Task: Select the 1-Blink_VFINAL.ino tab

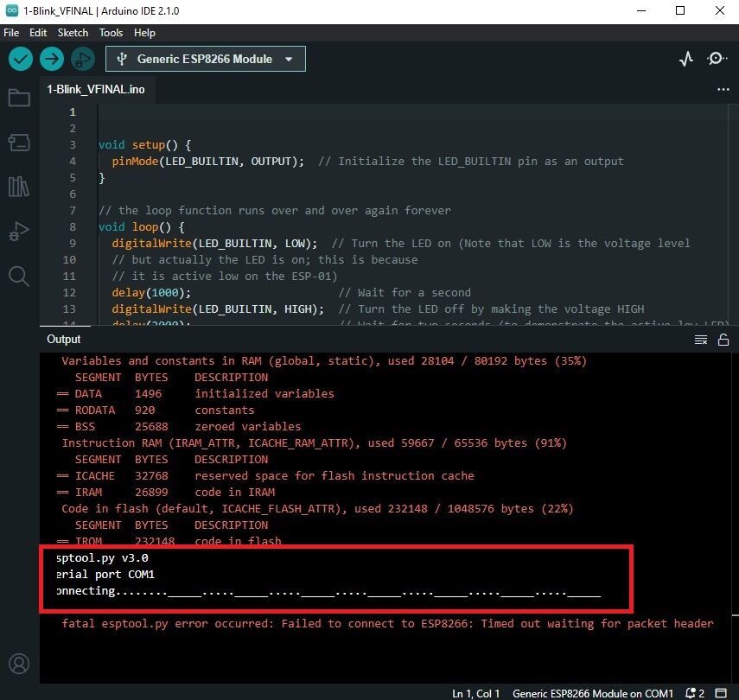Action: 96,89
